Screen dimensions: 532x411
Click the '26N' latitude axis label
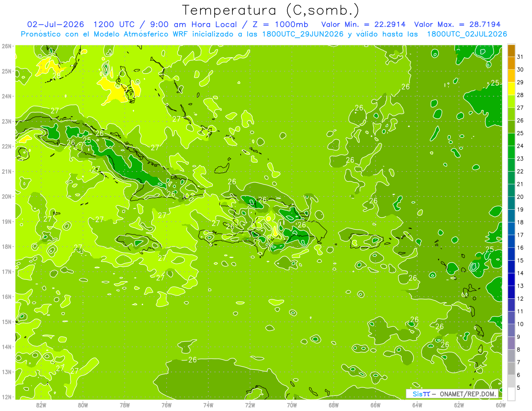click(7, 46)
